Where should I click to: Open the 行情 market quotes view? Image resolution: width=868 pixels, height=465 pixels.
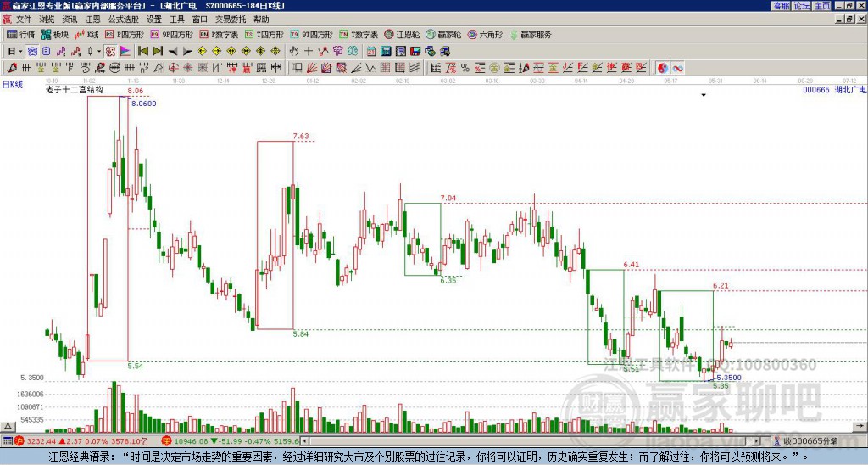point(20,34)
